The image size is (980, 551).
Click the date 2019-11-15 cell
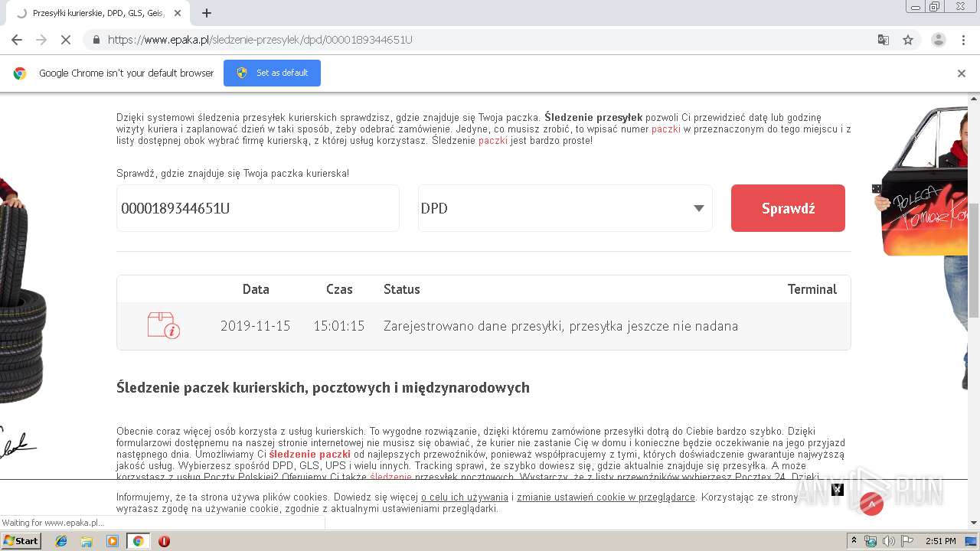pos(256,326)
